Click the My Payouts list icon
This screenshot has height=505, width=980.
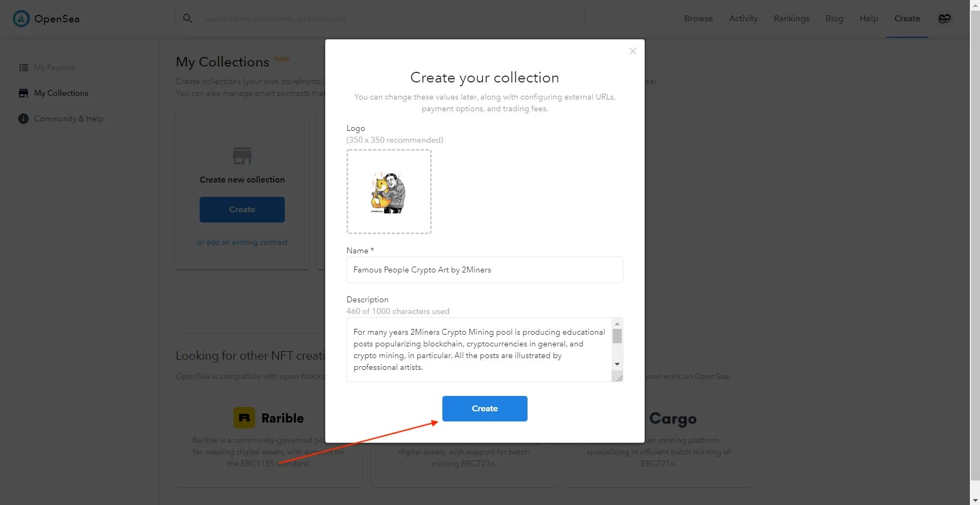click(x=23, y=68)
